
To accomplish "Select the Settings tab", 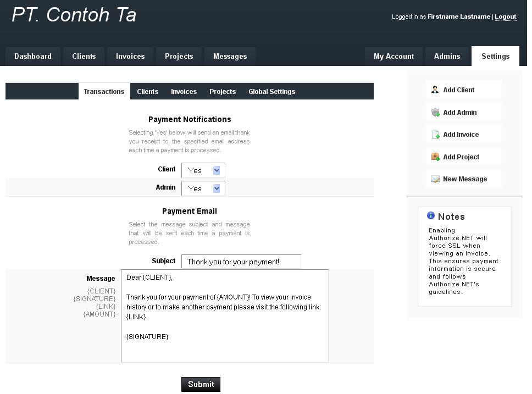I will (x=495, y=57).
